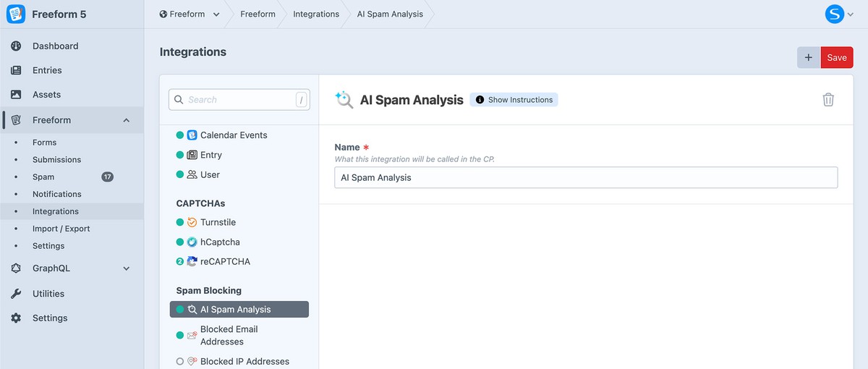This screenshot has height=369, width=868.
Task: Click the AI Spam Analysis breadcrumb
Action: coord(390,14)
